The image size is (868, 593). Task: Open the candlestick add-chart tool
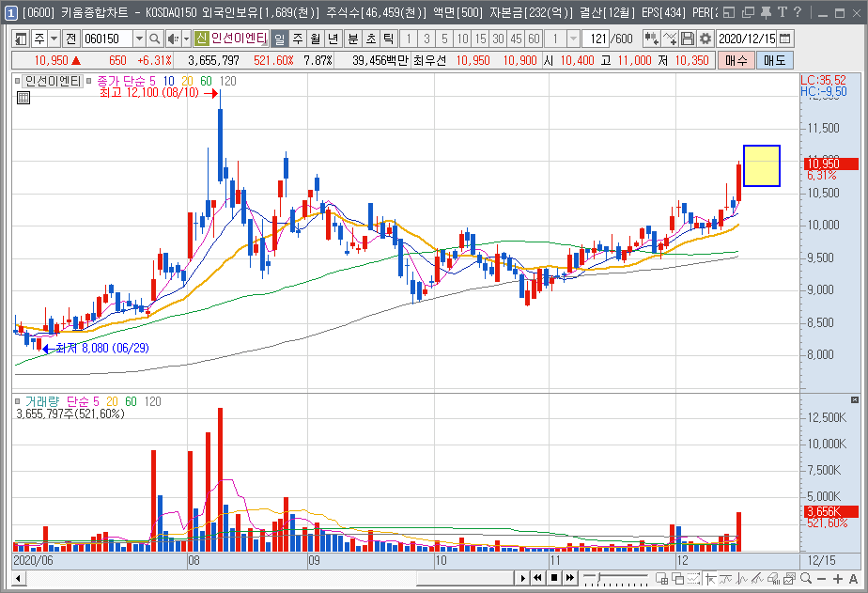pos(651,39)
